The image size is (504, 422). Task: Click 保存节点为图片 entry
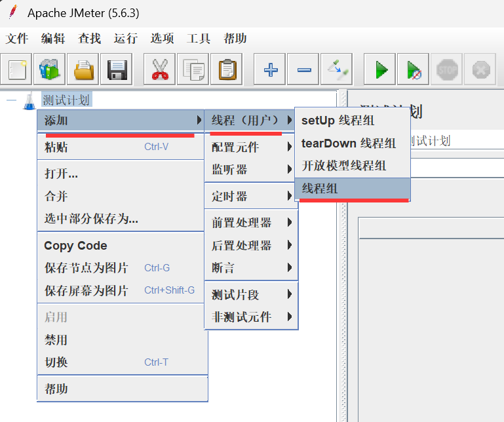(x=121, y=268)
